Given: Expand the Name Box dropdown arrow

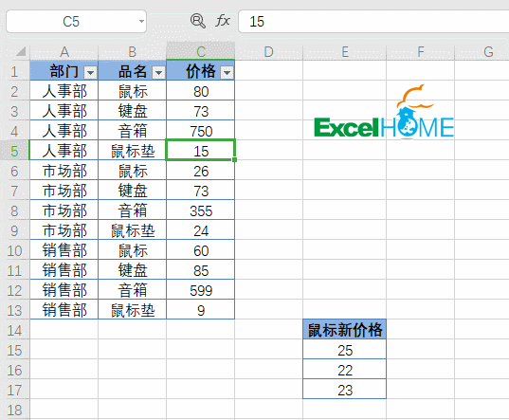Looking at the screenshot, I should coord(141,22).
